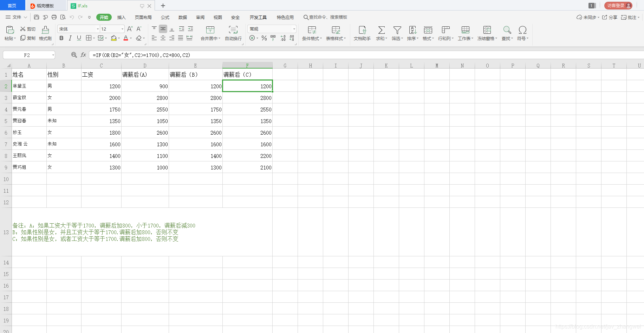Switch to the Insert (插入) tab
This screenshot has height=333, width=644.
click(121, 17)
